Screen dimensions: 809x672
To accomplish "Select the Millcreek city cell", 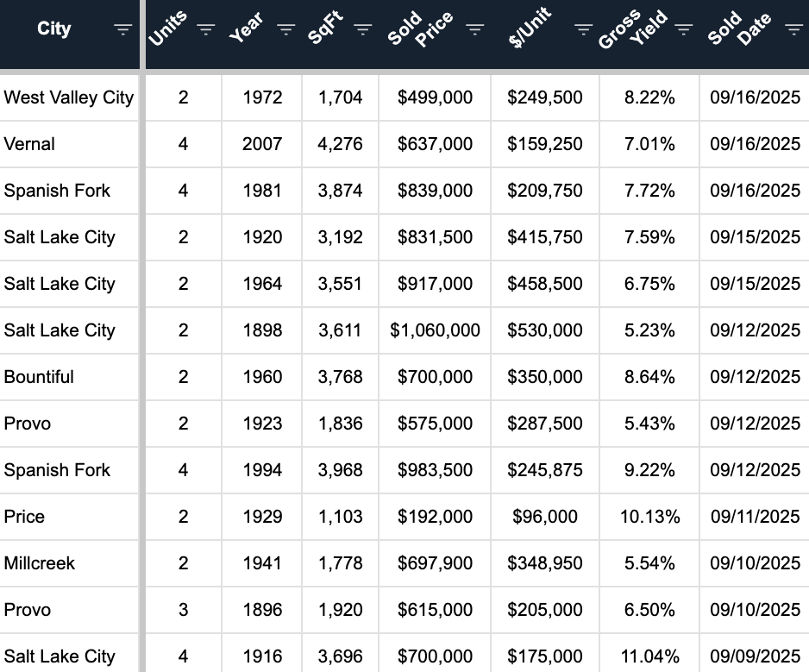I will click(x=69, y=563).
